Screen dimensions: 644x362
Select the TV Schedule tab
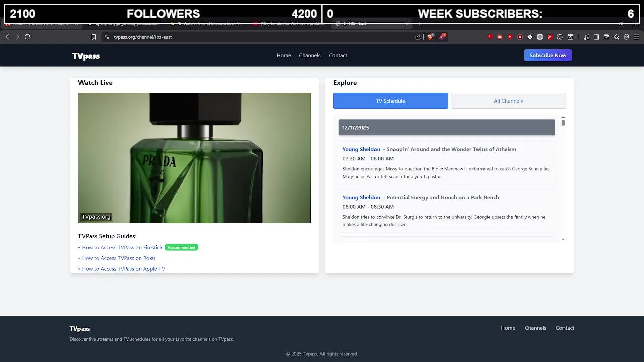[390, 101]
